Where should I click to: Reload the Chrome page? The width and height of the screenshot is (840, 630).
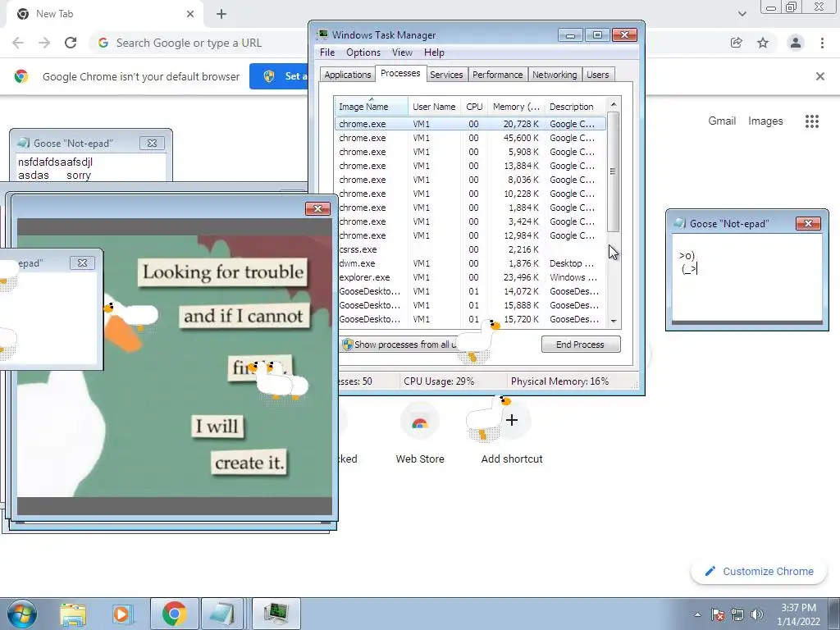[x=71, y=43]
